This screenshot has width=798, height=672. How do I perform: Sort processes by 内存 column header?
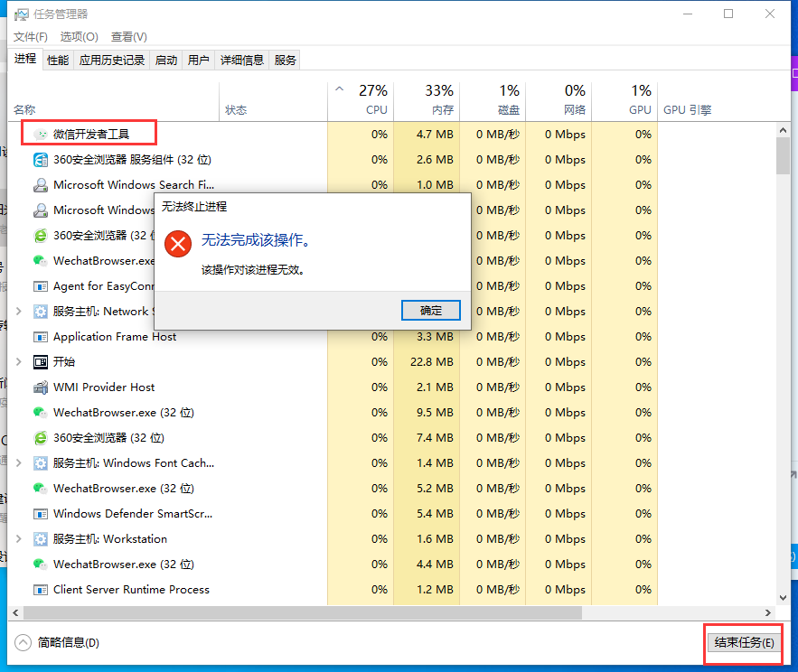click(427, 102)
